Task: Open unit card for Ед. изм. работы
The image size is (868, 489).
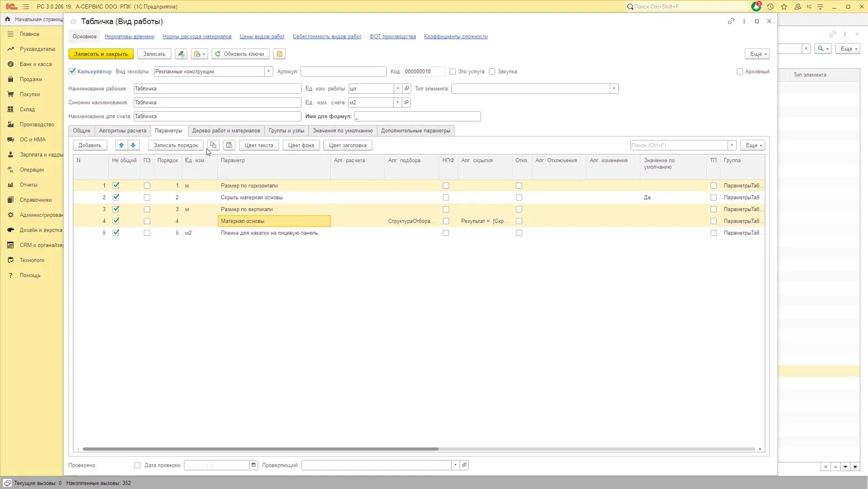Action: (x=407, y=88)
